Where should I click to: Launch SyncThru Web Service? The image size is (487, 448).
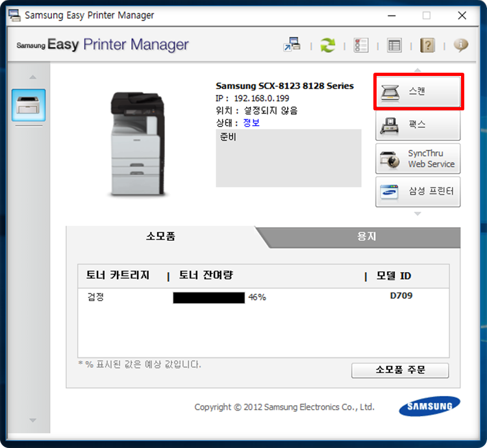(418, 158)
